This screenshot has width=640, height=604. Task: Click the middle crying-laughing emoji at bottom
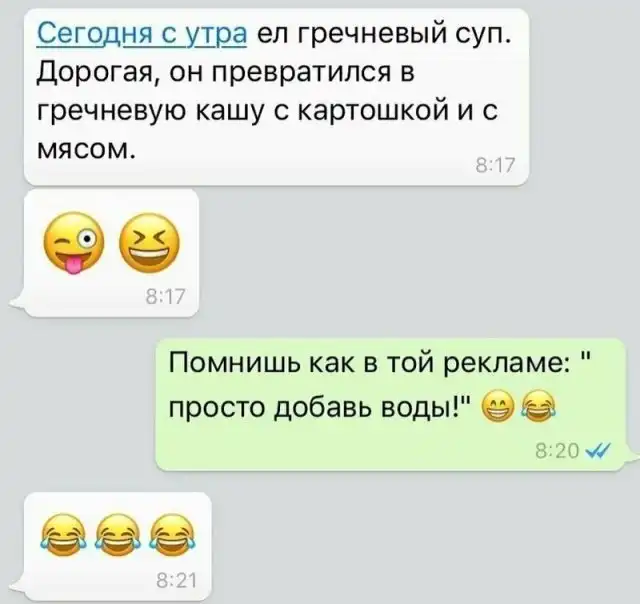tap(118, 535)
